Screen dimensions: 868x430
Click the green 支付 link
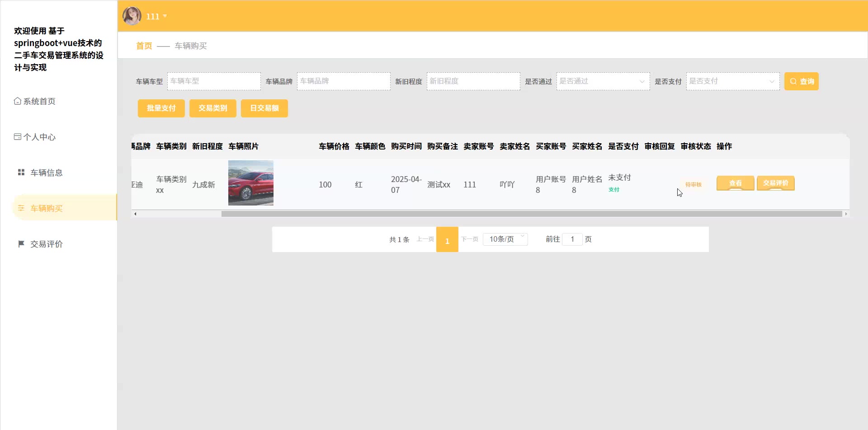click(x=613, y=190)
